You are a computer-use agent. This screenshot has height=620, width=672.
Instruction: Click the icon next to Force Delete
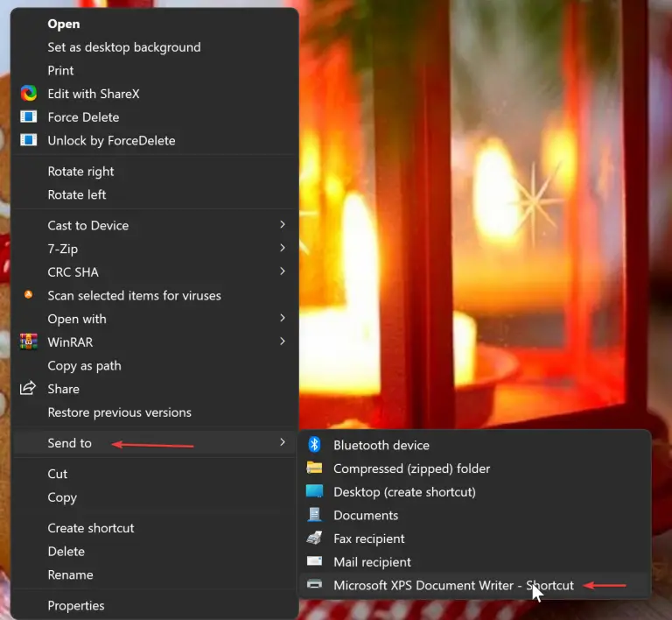(x=29, y=117)
